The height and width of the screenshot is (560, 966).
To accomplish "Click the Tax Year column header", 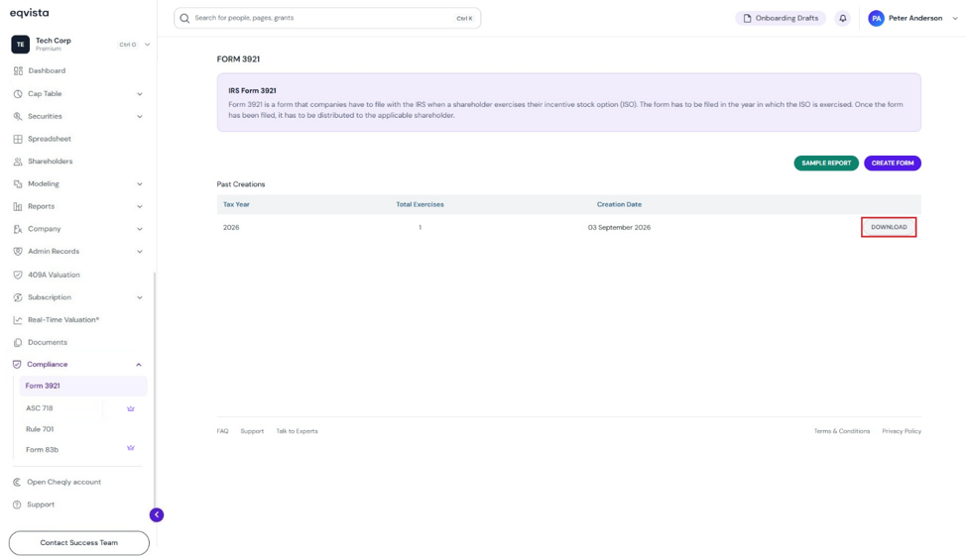I will click(236, 204).
